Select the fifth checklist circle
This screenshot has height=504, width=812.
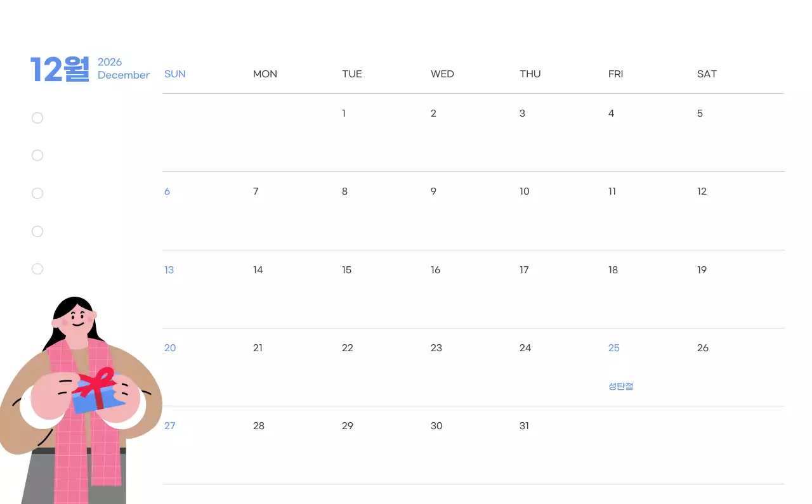[x=37, y=269]
